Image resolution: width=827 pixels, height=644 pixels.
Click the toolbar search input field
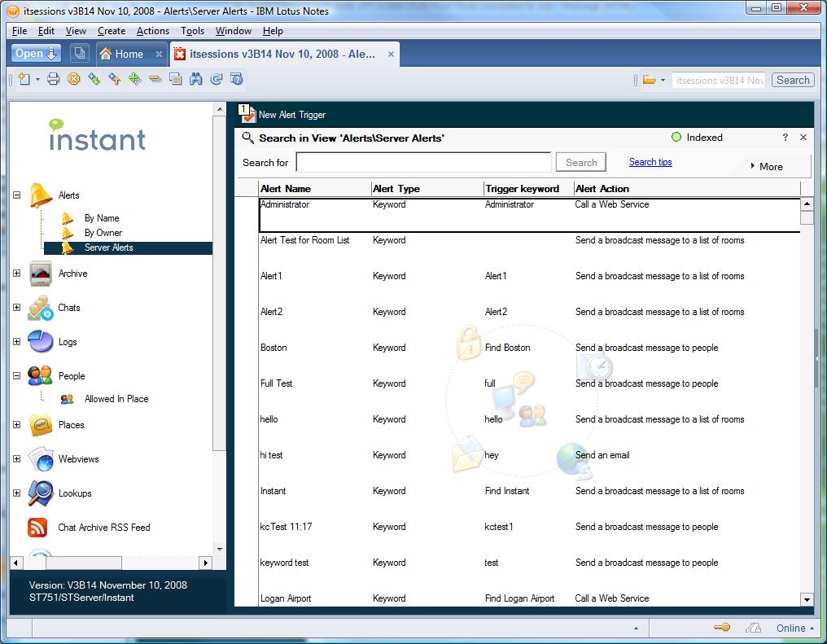click(x=719, y=80)
